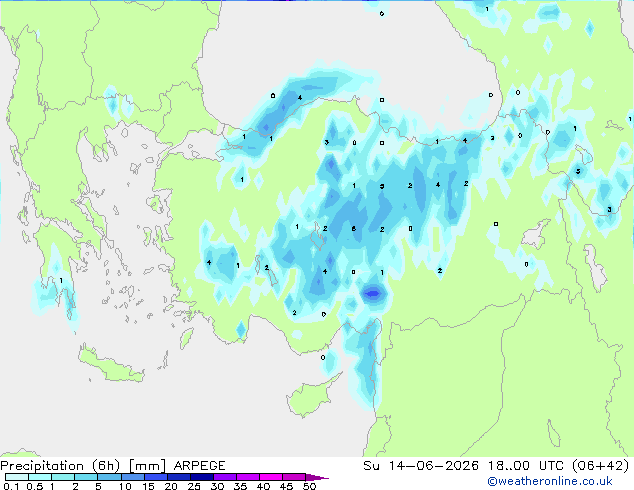Click the darkest blue precipitation core on map
The width and height of the screenshot is (634, 490).
coord(372,294)
